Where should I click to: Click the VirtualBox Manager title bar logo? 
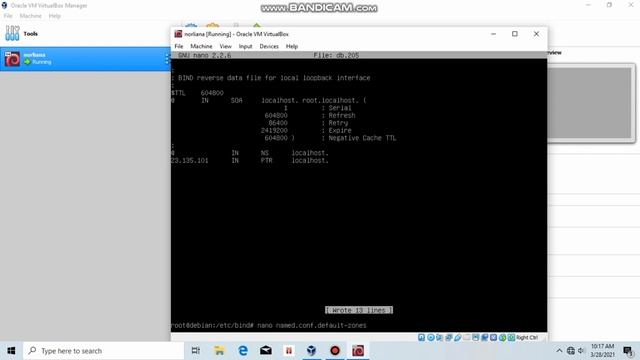click(x=4, y=5)
